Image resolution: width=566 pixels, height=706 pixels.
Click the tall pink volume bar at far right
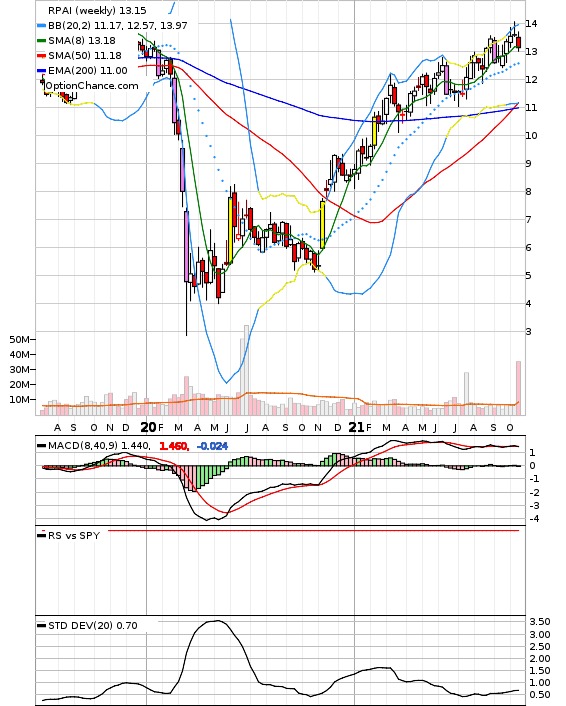pyautogui.click(x=518, y=388)
